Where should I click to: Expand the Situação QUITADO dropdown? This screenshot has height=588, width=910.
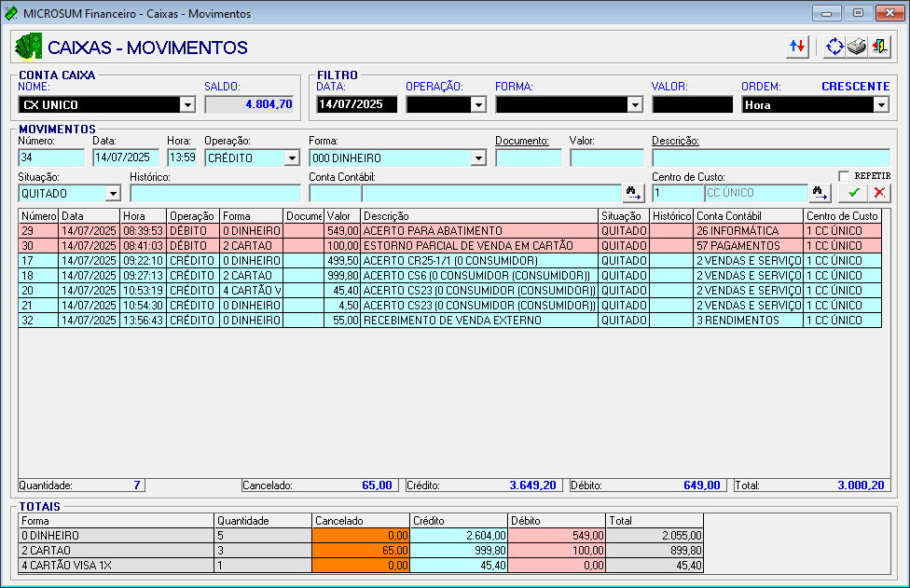tap(113, 193)
